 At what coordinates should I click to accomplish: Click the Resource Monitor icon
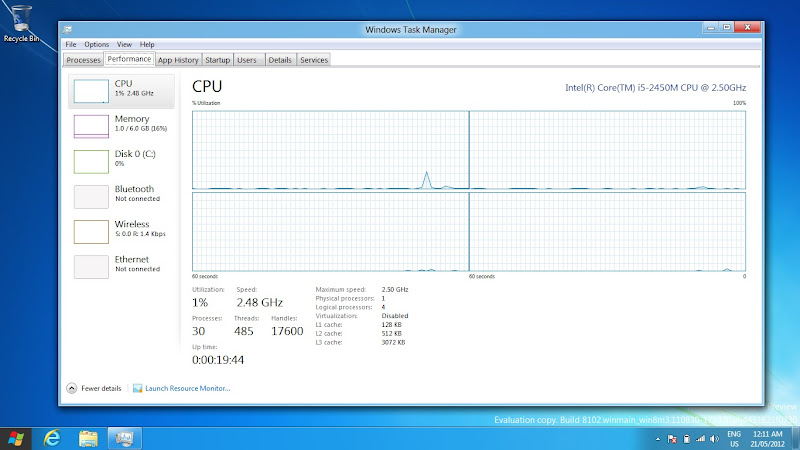click(x=137, y=388)
